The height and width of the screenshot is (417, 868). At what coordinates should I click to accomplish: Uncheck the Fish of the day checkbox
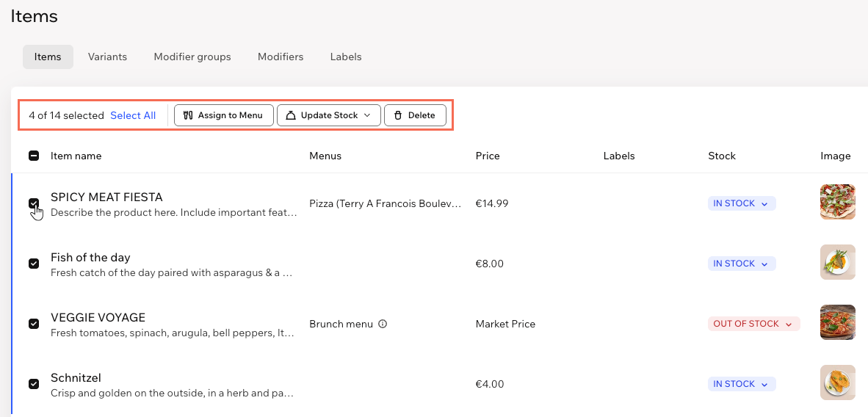(x=34, y=264)
